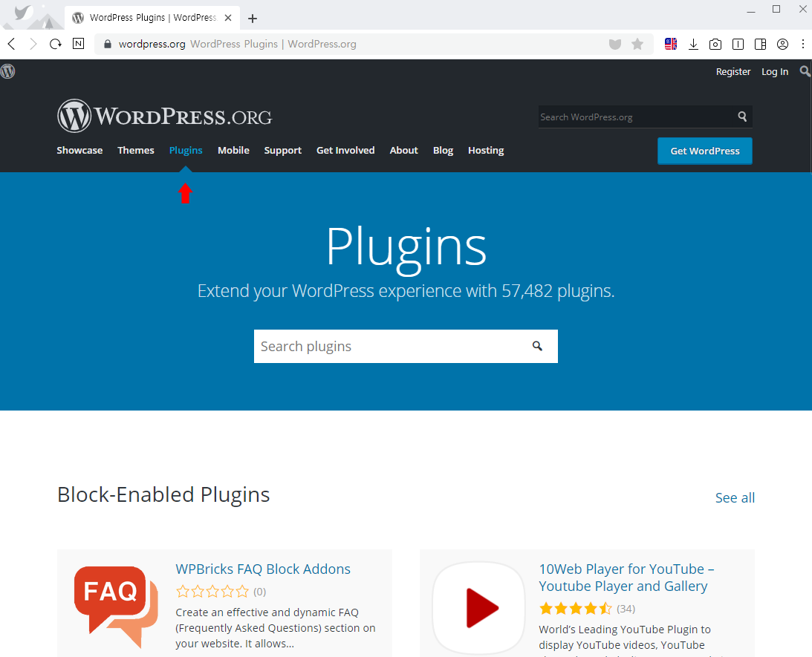Click the WordPress admin bar logo
The image size is (812, 657).
7,71
